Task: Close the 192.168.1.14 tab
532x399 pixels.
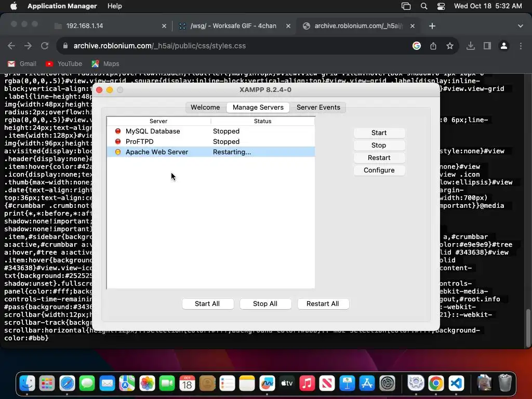Action: 164,26
